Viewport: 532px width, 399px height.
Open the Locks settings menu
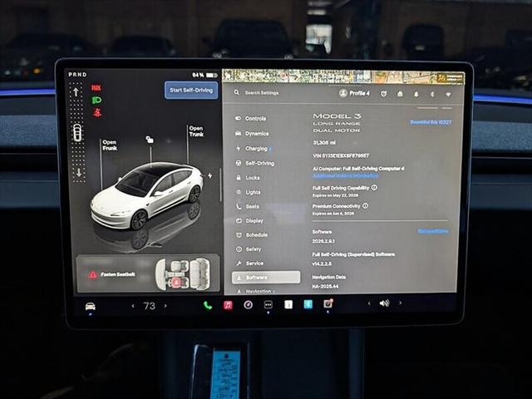248,178
